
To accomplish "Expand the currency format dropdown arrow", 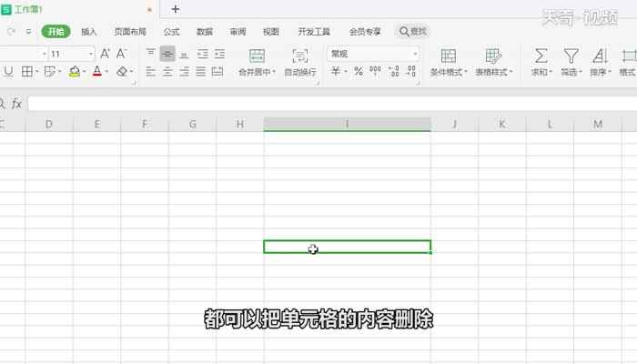I will coord(345,72).
